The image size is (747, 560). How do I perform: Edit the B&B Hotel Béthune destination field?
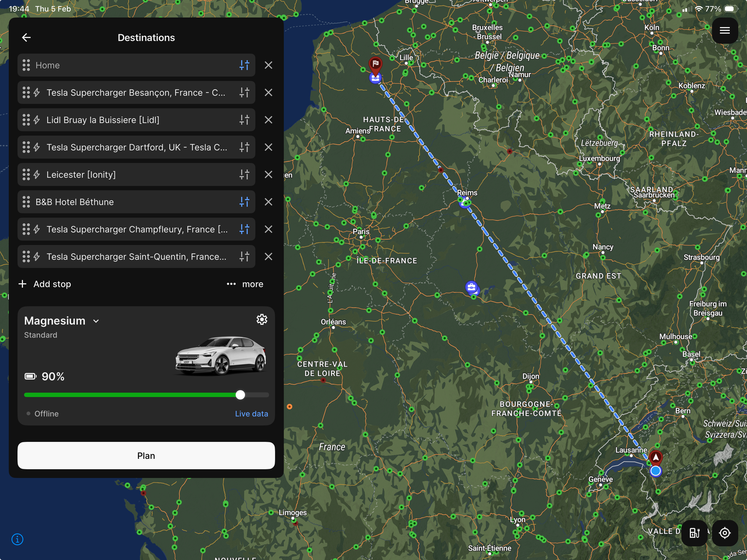[136, 202]
